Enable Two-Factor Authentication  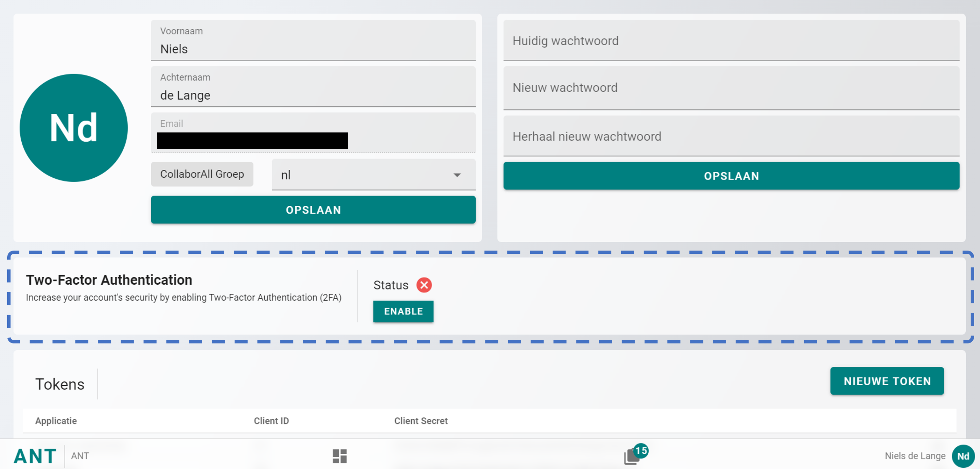[x=403, y=311]
